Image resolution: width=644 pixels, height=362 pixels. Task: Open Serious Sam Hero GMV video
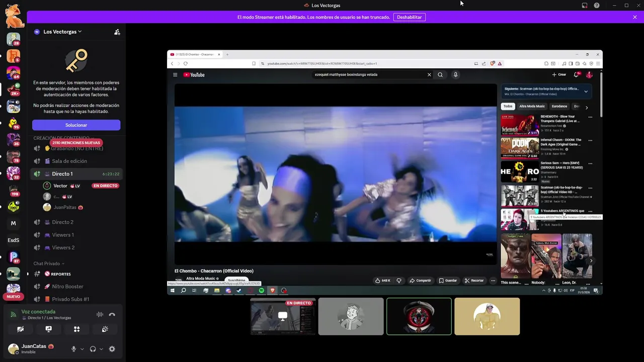[545, 171]
